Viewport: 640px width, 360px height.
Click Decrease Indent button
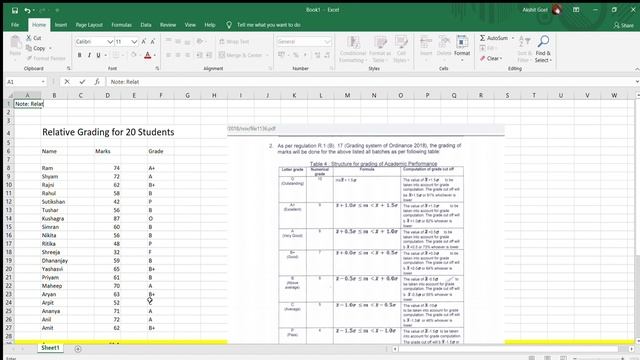tap(200, 55)
